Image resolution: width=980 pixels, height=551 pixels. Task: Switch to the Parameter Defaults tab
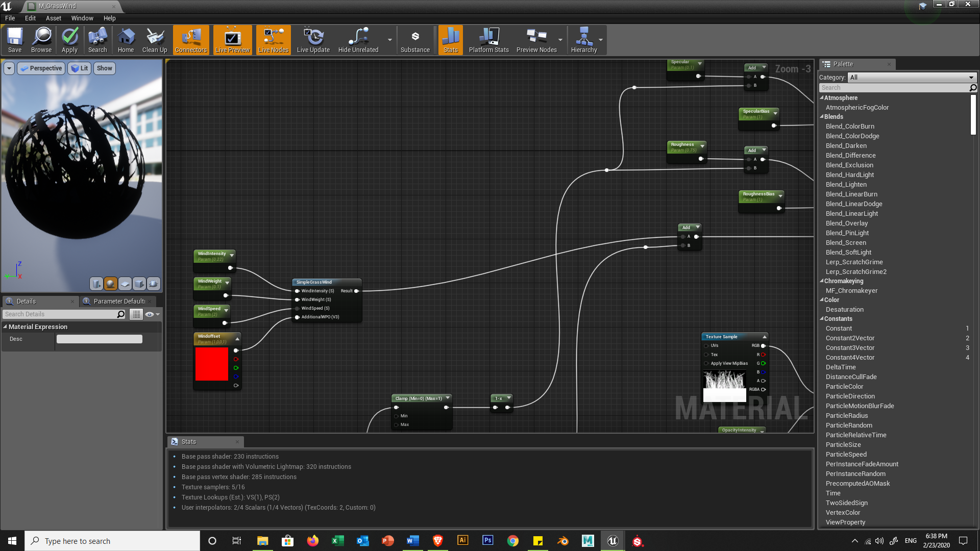[x=118, y=302]
